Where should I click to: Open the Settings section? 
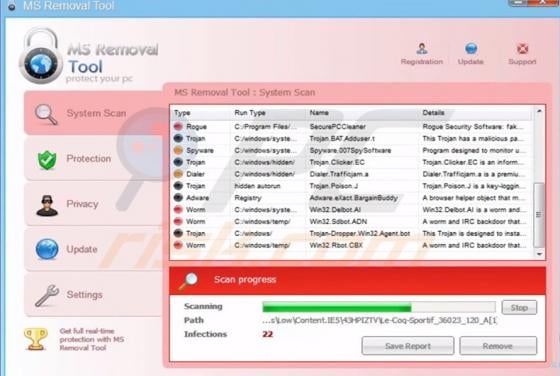(x=94, y=295)
